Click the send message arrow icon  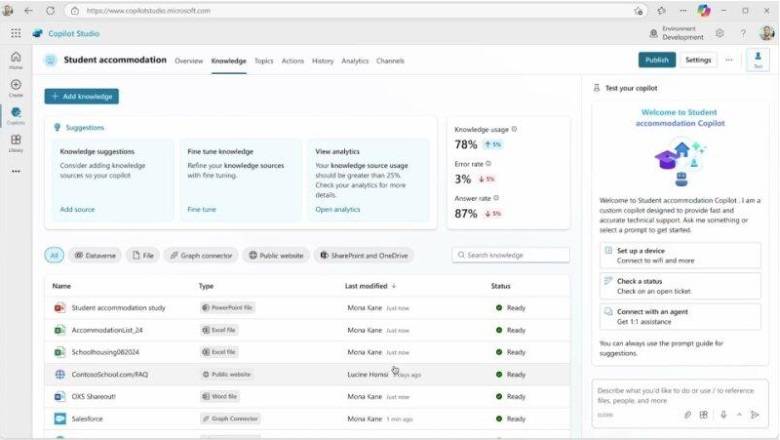tap(755, 415)
